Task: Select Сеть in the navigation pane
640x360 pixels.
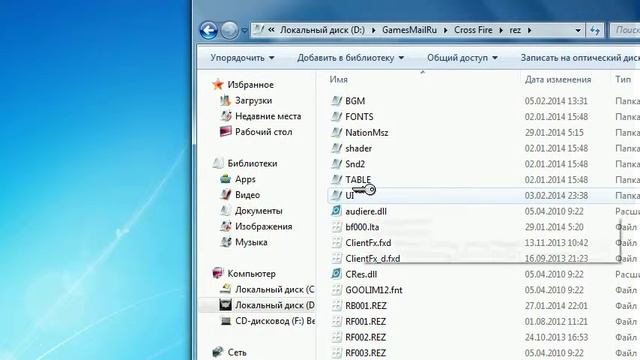Action: point(237,352)
